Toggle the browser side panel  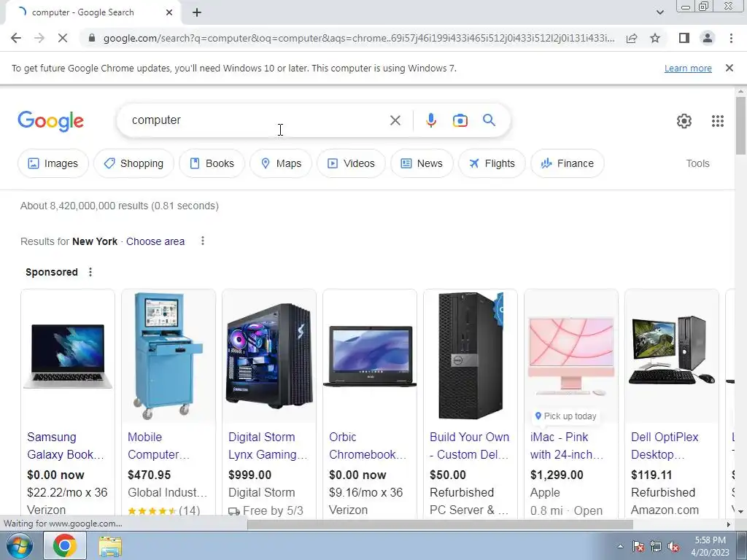point(684,38)
